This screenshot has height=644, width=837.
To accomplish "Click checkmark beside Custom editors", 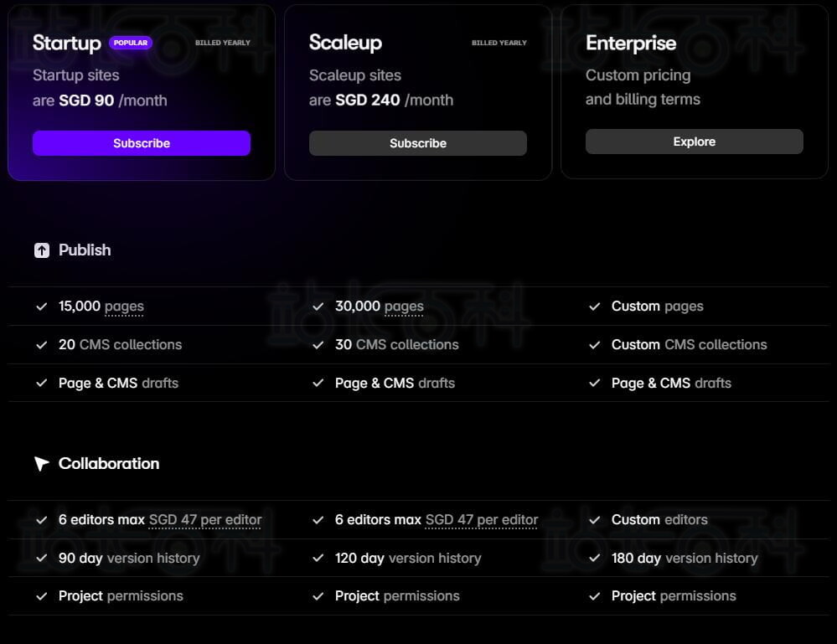I will pos(595,520).
